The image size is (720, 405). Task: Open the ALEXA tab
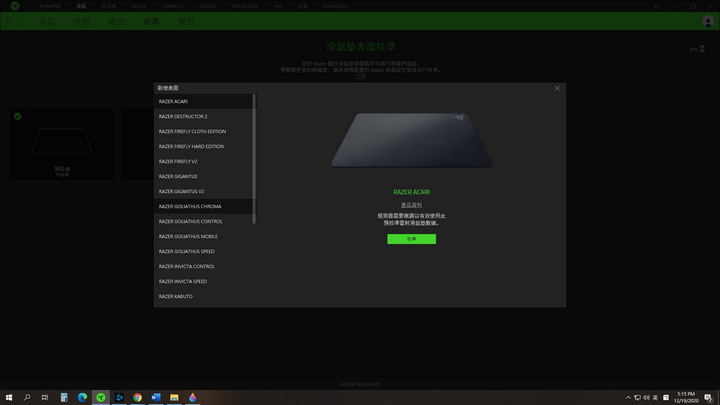(138, 6)
